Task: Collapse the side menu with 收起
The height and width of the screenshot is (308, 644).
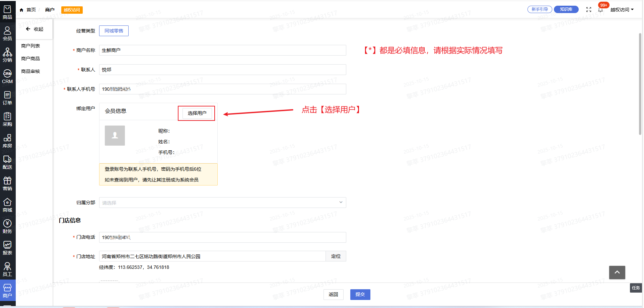Action: point(35,29)
